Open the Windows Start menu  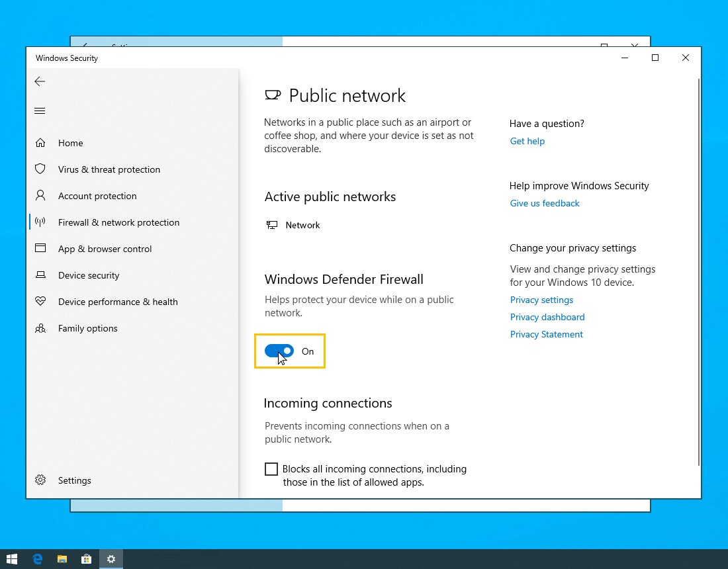coord(12,559)
